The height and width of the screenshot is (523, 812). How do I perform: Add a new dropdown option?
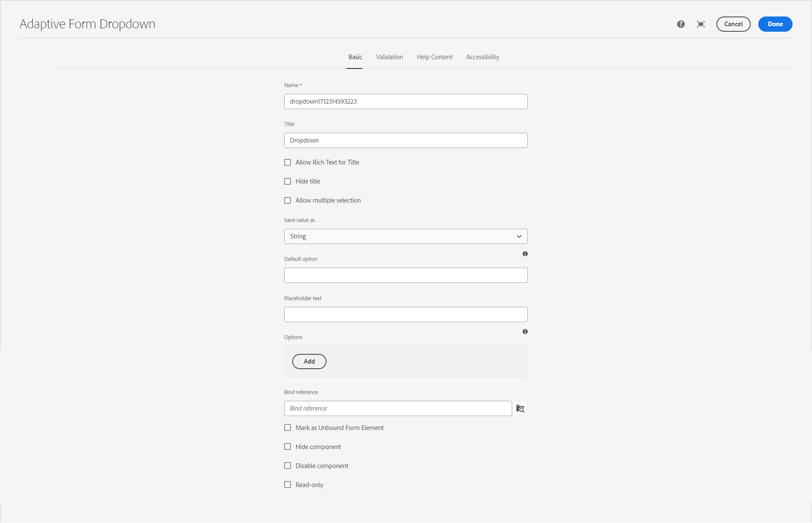(309, 361)
